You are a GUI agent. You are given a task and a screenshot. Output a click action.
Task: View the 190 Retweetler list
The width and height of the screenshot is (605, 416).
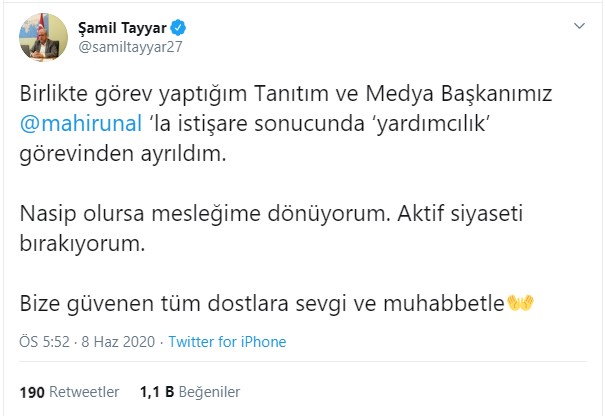click(x=69, y=391)
